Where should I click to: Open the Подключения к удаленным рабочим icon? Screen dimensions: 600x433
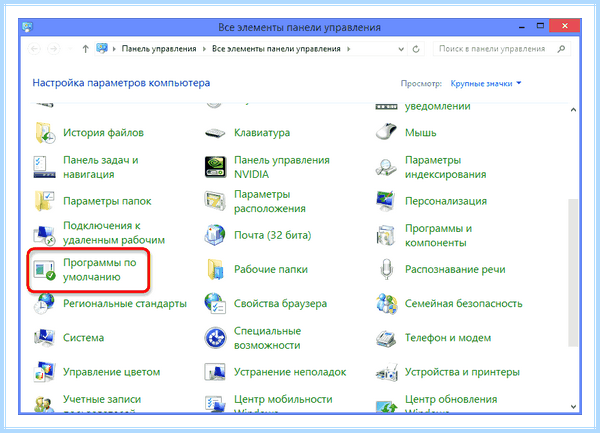44,234
